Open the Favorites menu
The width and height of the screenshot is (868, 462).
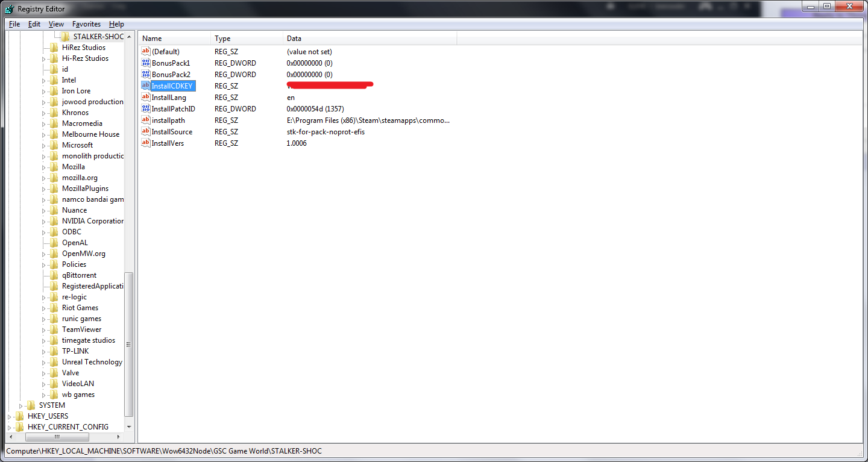click(86, 24)
